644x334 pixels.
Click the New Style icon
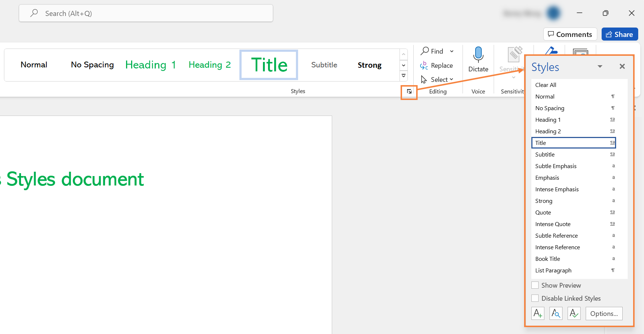click(538, 313)
